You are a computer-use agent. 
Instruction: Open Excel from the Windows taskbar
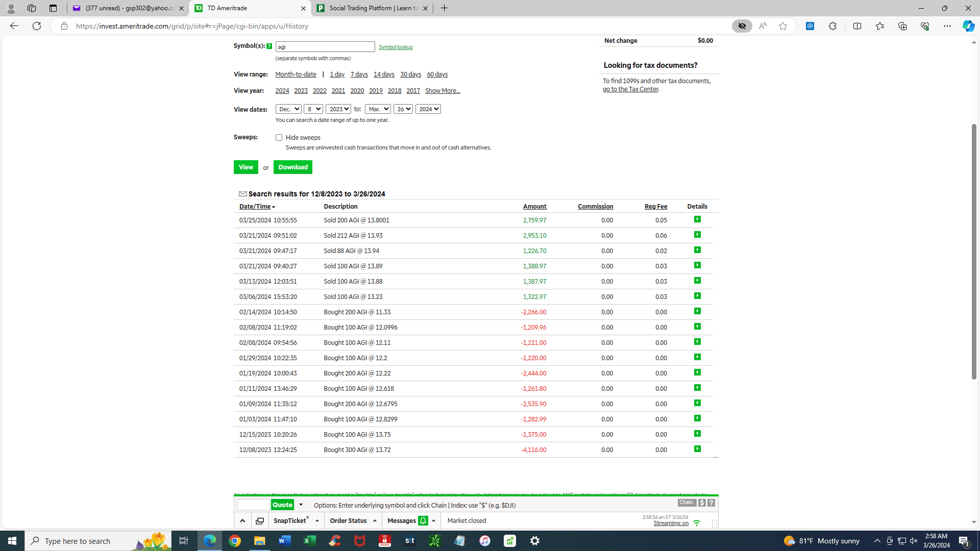pyautogui.click(x=309, y=541)
